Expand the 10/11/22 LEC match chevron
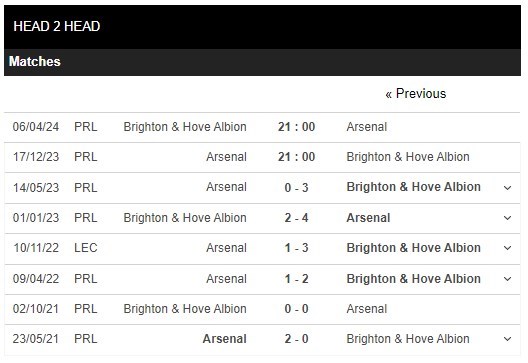The width and height of the screenshot is (528, 363). tap(507, 248)
